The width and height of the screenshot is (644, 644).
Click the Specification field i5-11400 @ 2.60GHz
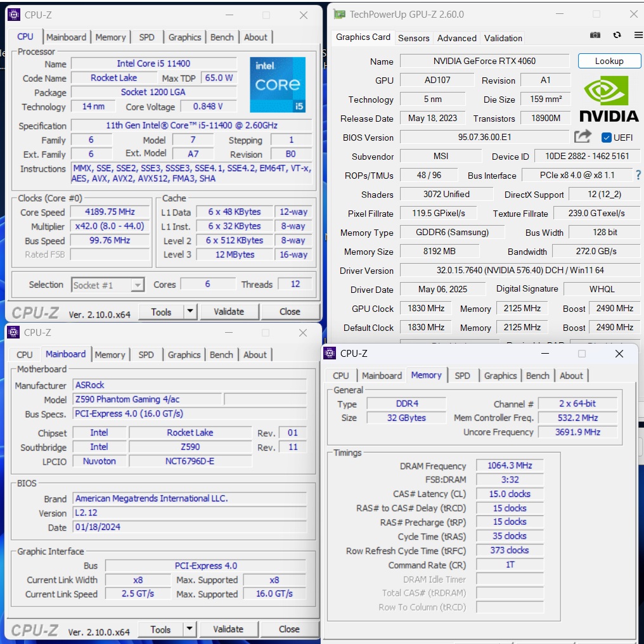click(x=191, y=126)
